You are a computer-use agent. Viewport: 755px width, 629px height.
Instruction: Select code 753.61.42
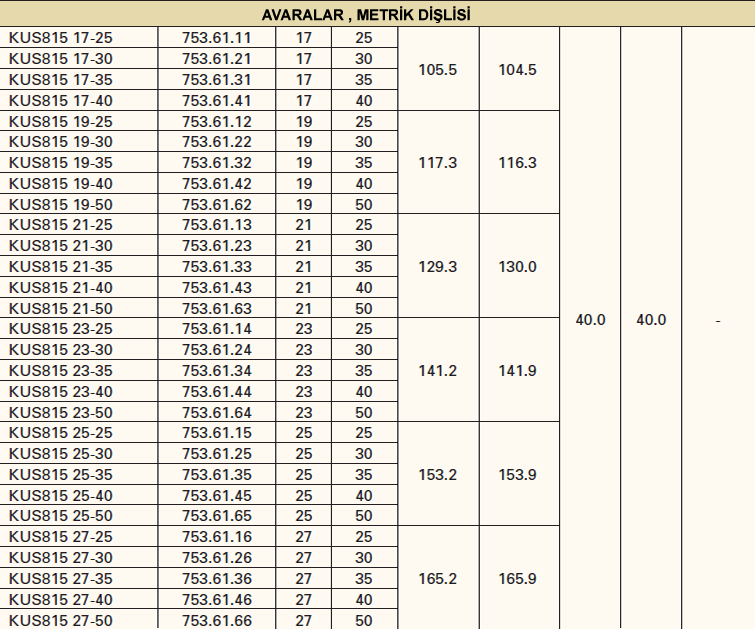click(217, 183)
